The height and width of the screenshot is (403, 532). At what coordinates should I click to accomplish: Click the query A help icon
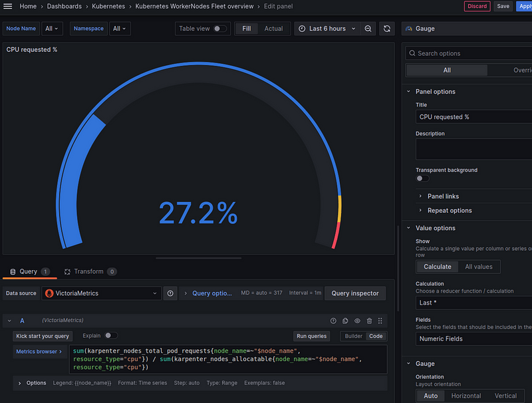coord(333,321)
